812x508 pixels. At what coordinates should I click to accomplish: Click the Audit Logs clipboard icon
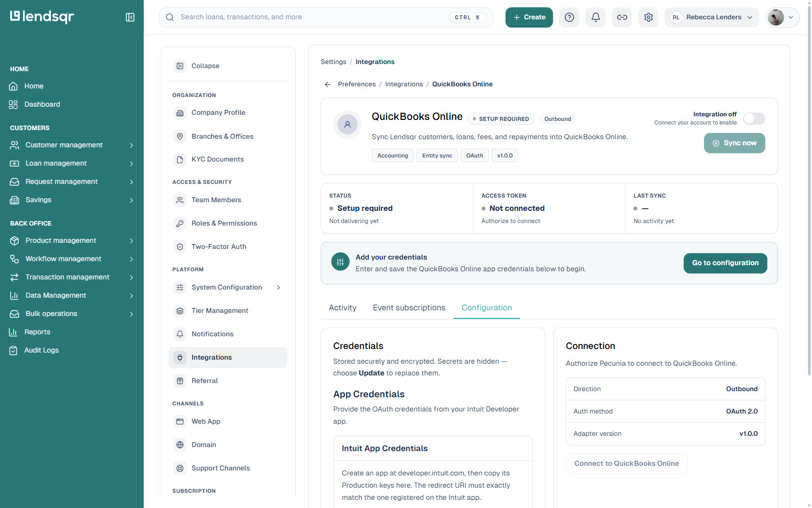point(14,350)
